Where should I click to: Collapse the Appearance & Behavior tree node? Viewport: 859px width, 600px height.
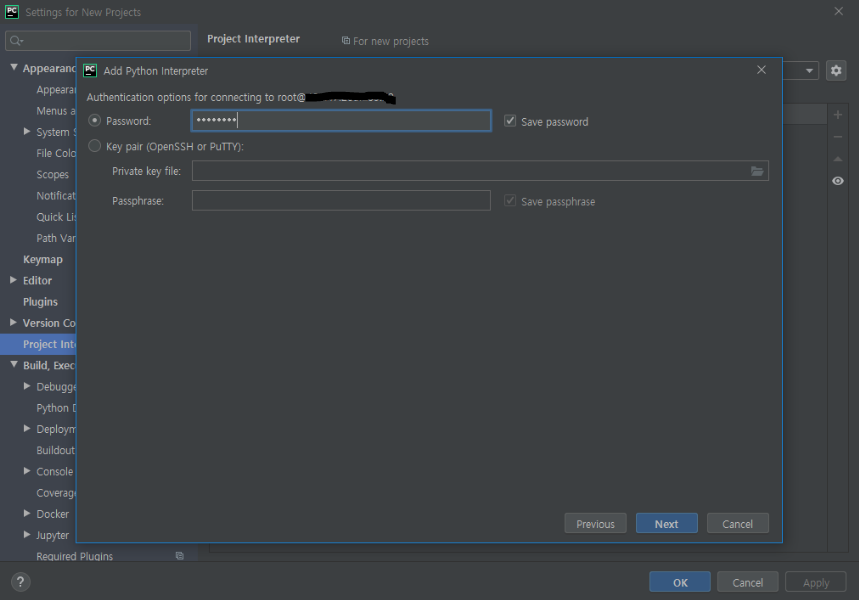14,67
